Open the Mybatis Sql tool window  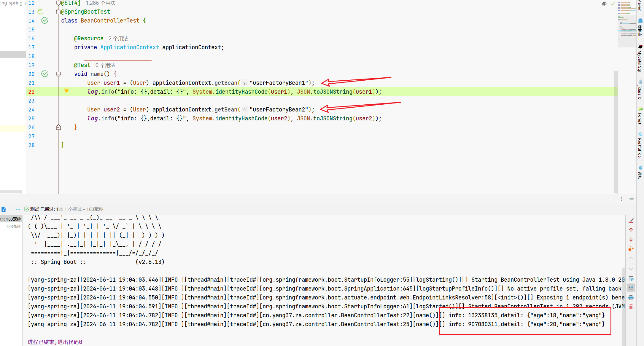[x=640, y=58]
